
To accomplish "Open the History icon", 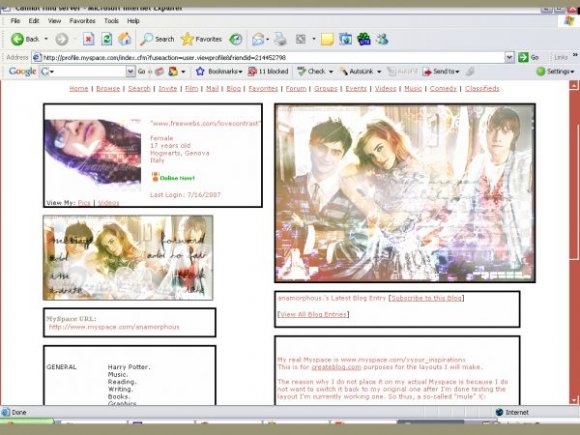I will click(x=236, y=39).
